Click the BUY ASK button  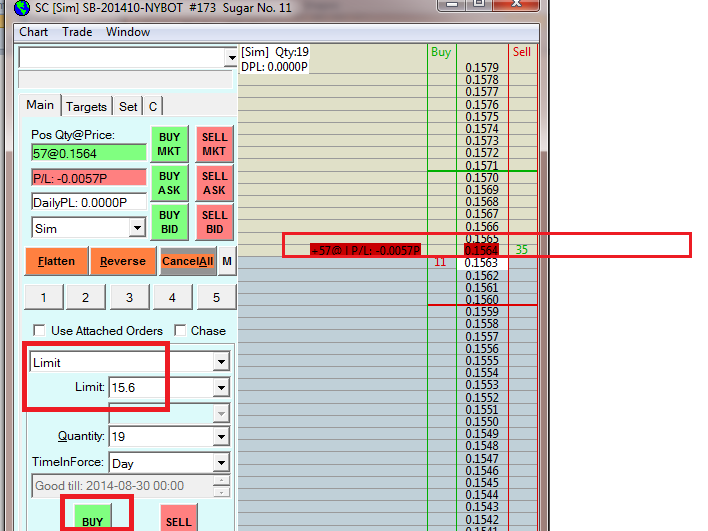(169, 183)
